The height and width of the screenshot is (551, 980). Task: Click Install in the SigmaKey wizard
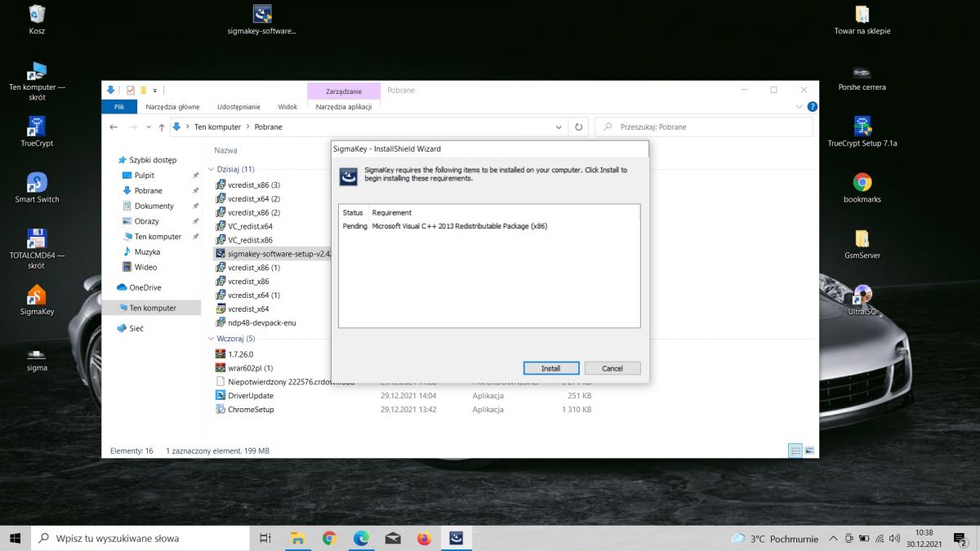pos(551,368)
